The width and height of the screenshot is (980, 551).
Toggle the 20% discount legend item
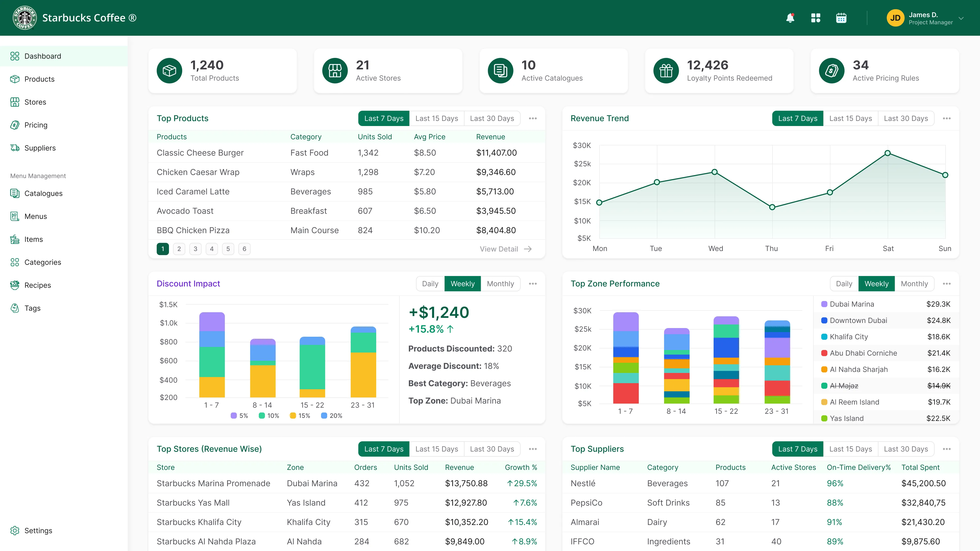point(332,416)
